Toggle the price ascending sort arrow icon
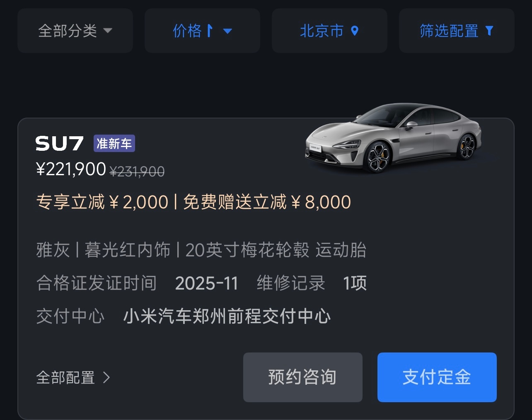532x420 pixels. (210, 31)
